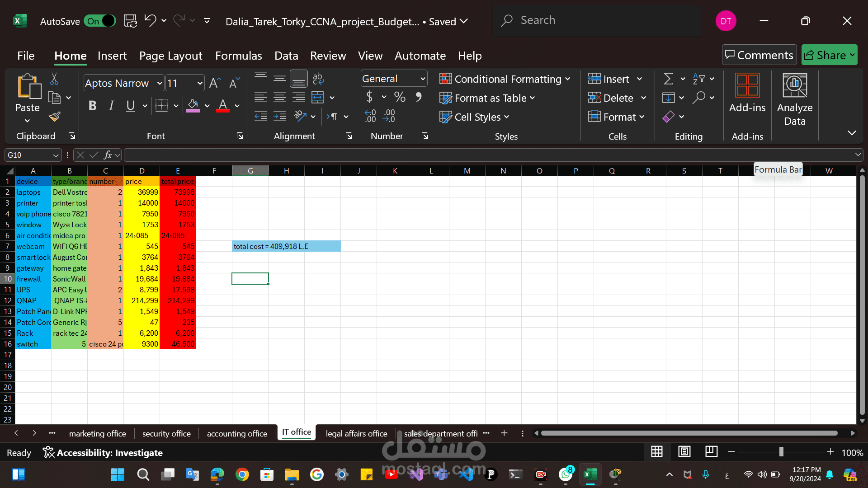
Task: Select the accounting office sheet tab
Action: [x=237, y=433]
